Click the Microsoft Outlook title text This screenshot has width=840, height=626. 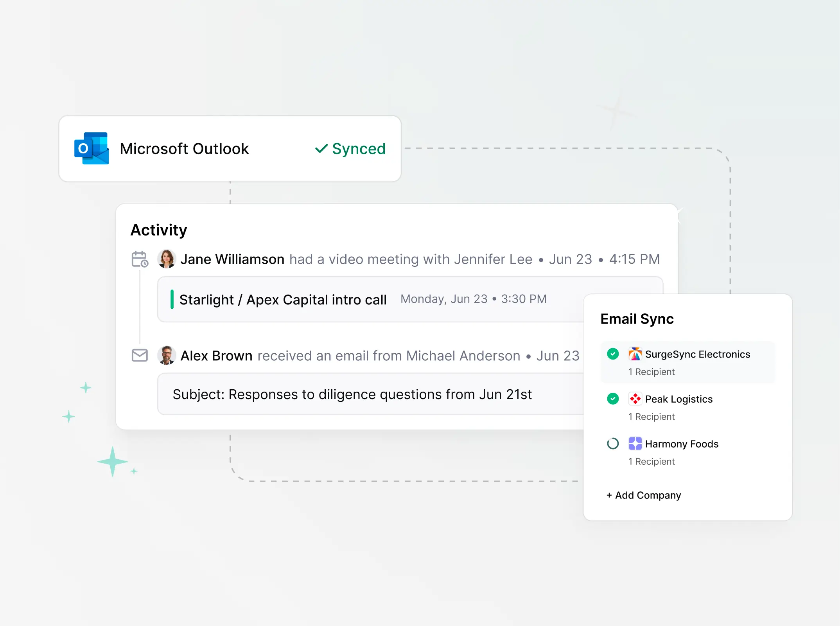[184, 149]
